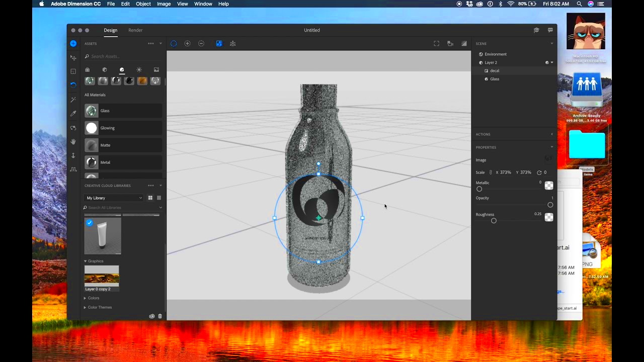
Task: Open the Image menu
Action: 164,4
